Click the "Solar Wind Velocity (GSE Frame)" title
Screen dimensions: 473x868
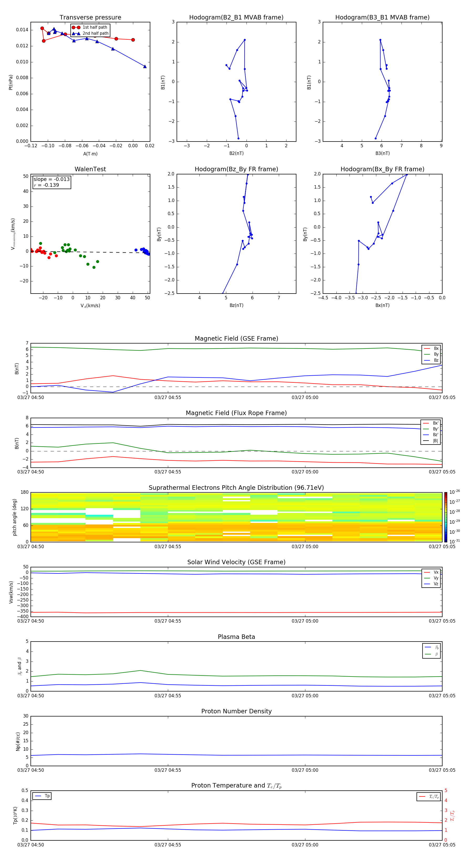click(236, 562)
